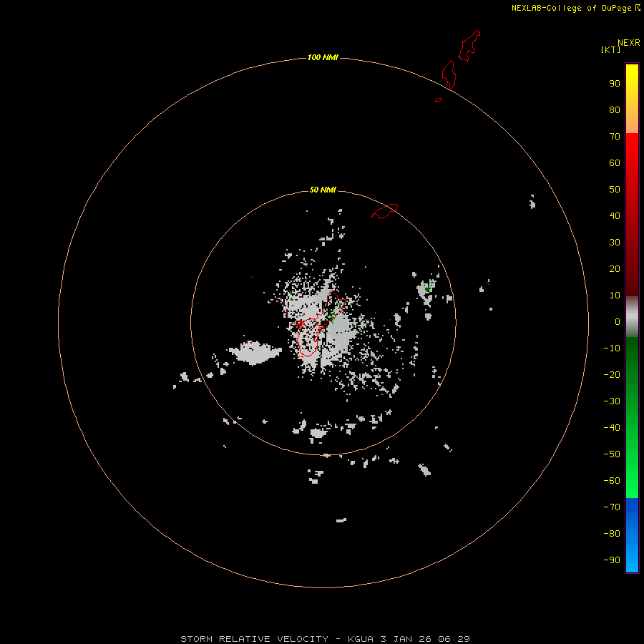This screenshot has width=644, height=644.
Task: Click the [KT] units label
Action: [x=610, y=49]
